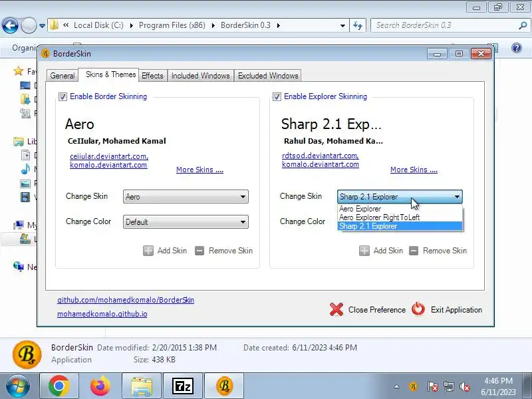Open Chrome from taskbar
Viewport: 532px width, 399px height.
pos(59,386)
